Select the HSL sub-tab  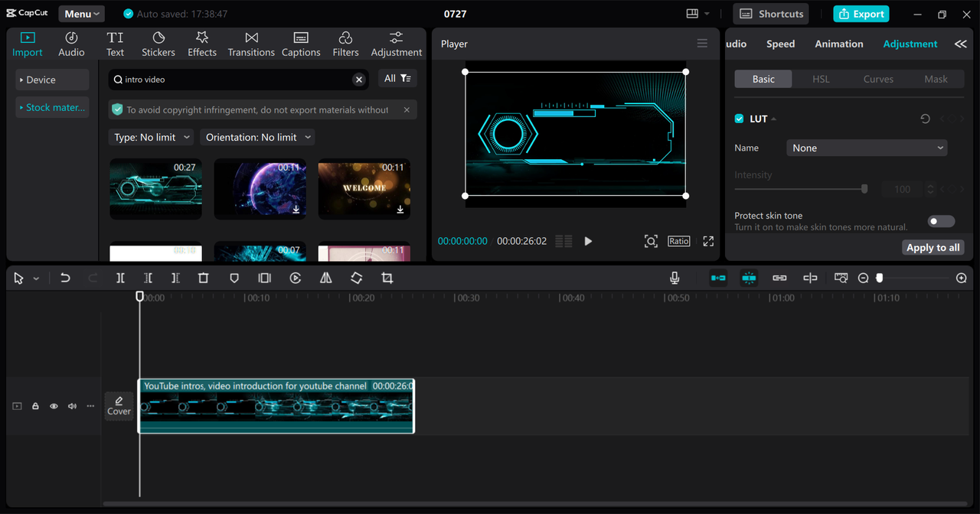click(x=821, y=79)
